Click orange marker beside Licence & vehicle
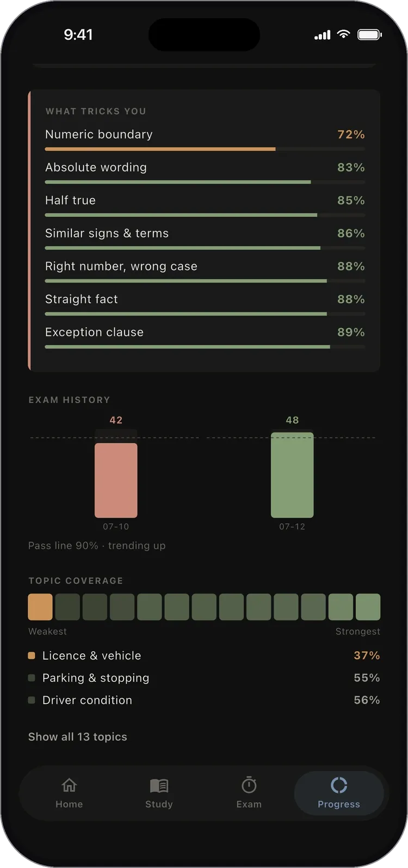This screenshot has width=408, height=868. coord(32,656)
